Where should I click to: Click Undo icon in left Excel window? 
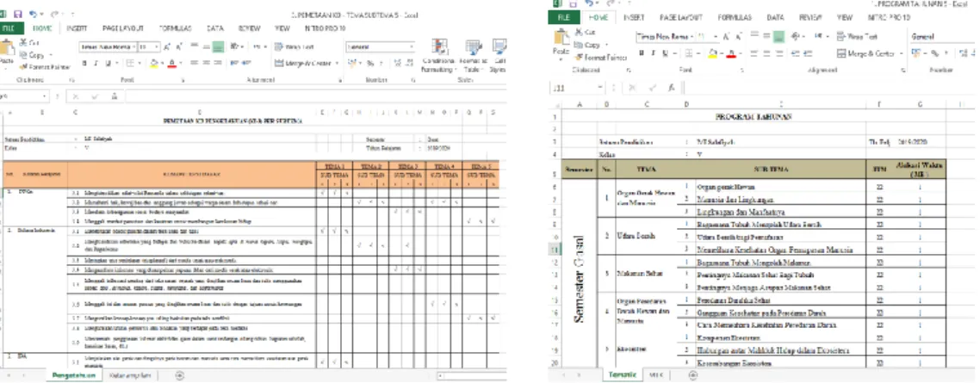[33, 14]
